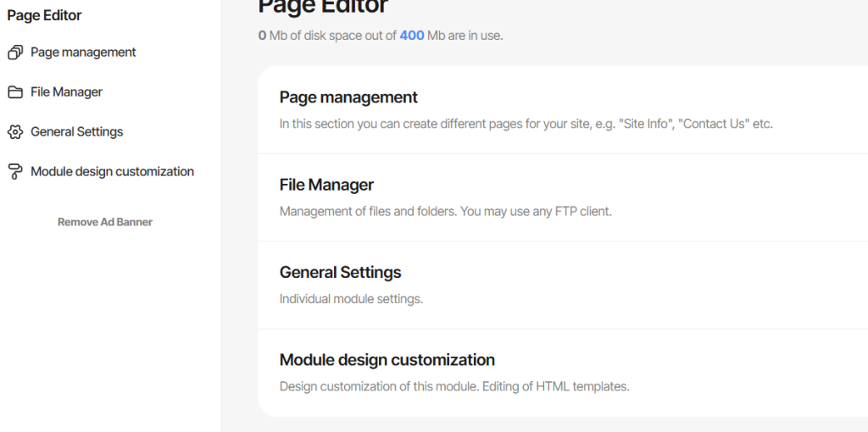Click the folder icon next to File Manager
Screen dimensions: 868x432
(x=15, y=92)
